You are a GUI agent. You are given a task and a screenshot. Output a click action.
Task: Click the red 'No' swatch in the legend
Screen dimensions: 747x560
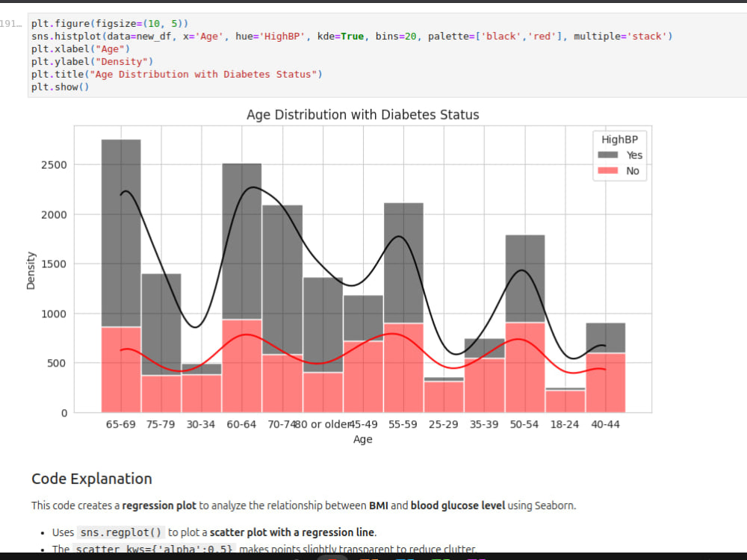click(607, 170)
